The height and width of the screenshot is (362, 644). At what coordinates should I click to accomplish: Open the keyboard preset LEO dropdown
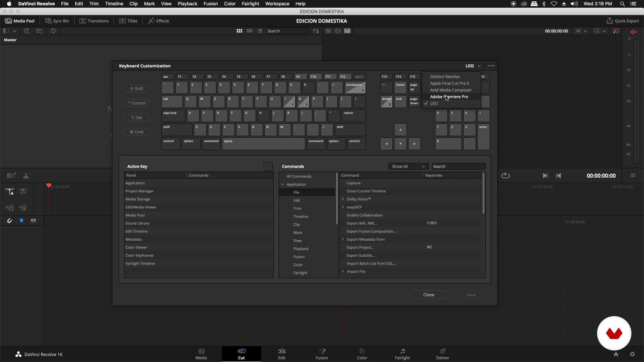(x=473, y=66)
